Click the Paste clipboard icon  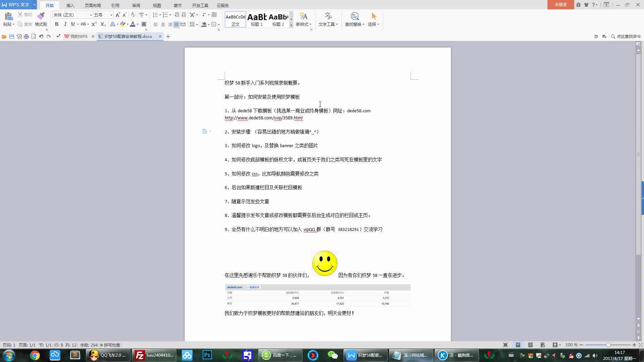click(x=9, y=16)
